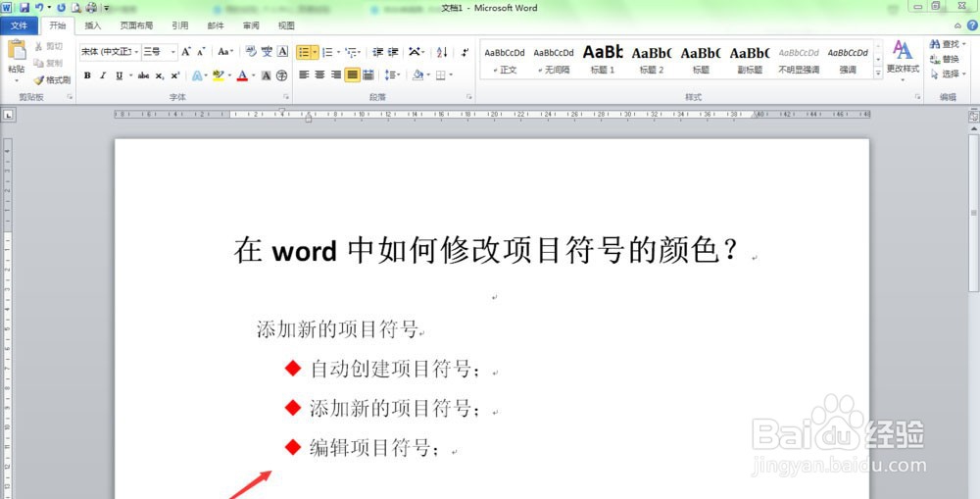Viewport: 980px width, 499px height.
Task: Click the Distributed alignment icon
Action: tap(368, 75)
